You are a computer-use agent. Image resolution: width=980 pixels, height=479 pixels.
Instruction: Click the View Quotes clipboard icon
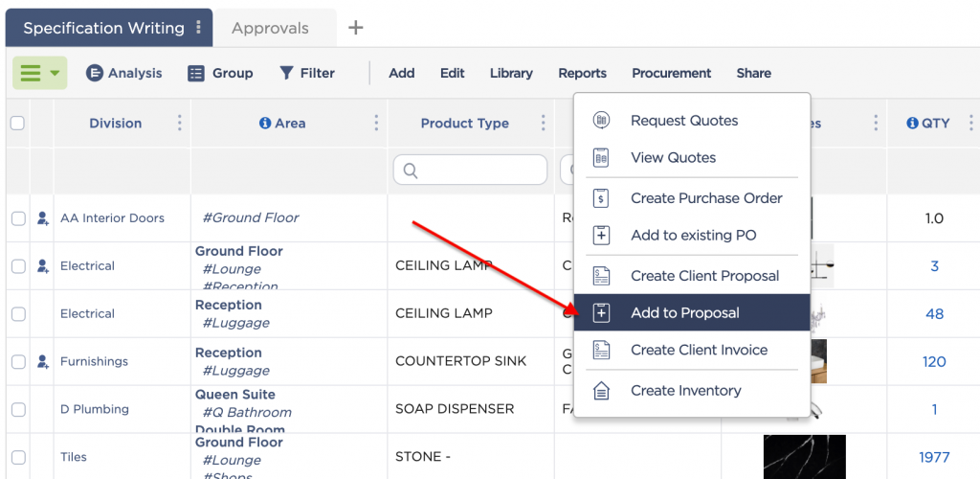pos(601,157)
